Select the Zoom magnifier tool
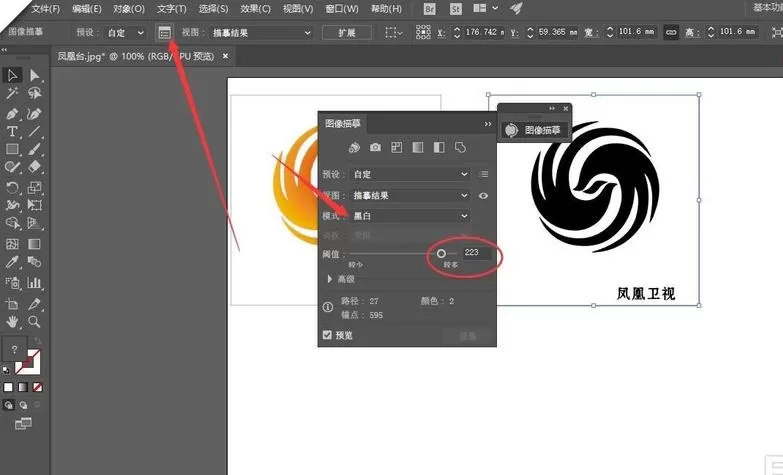Viewport: 783px width, 475px height. (34, 322)
